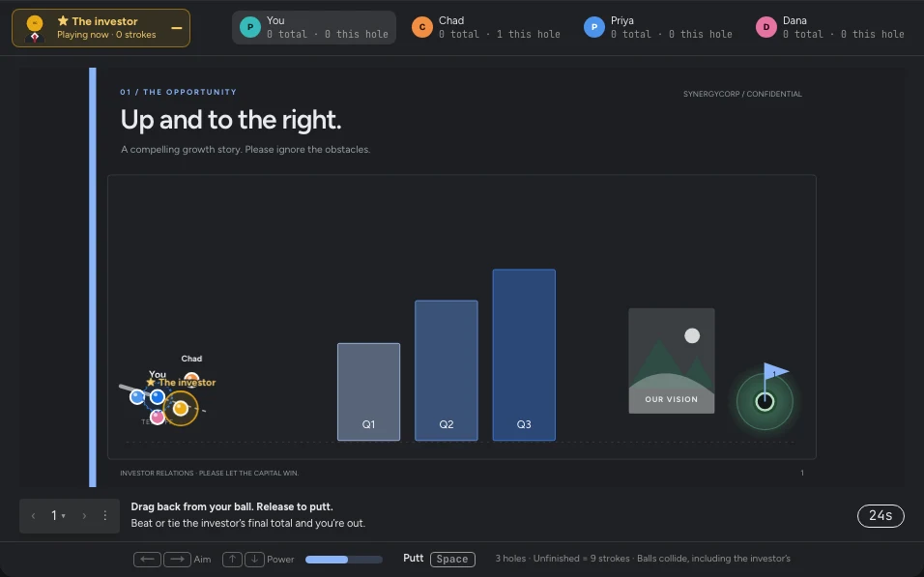Viewport: 924px width, 577px height.
Task: Click the investor avatar icon
Action: (35, 28)
